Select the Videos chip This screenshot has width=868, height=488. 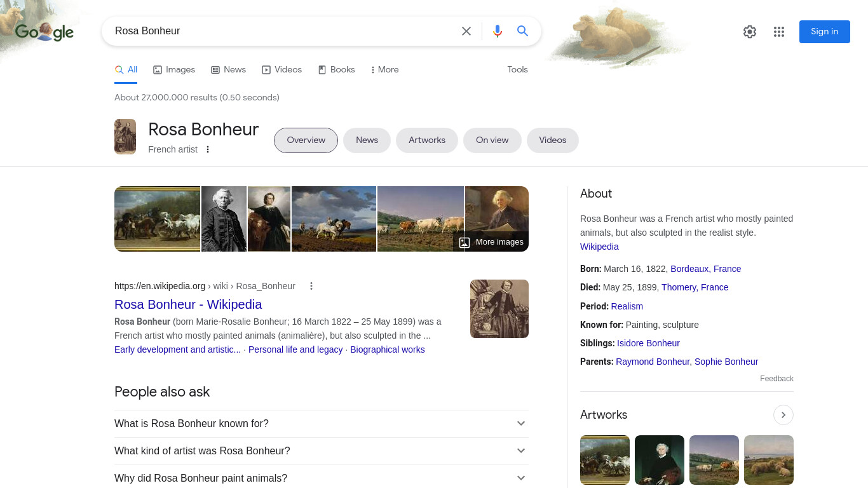point(553,140)
